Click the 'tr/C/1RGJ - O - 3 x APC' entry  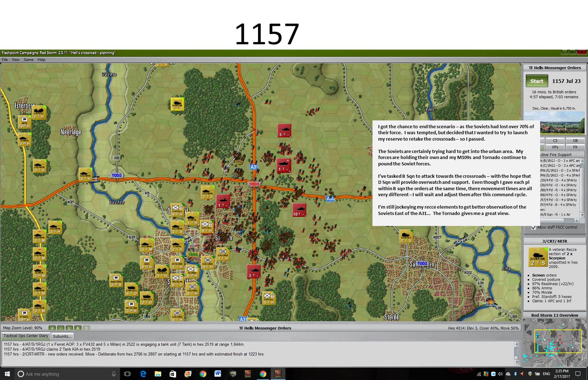pyautogui.click(x=560, y=165)
